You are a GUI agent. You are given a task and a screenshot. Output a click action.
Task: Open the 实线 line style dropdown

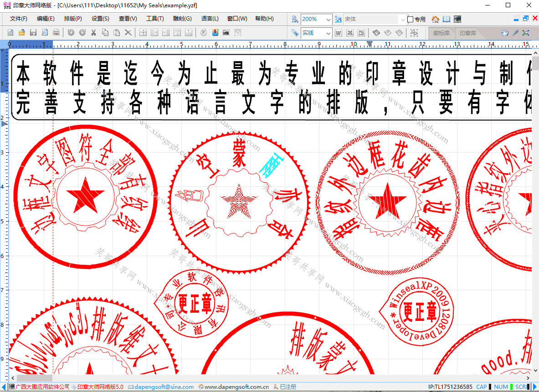pos(329,33)
